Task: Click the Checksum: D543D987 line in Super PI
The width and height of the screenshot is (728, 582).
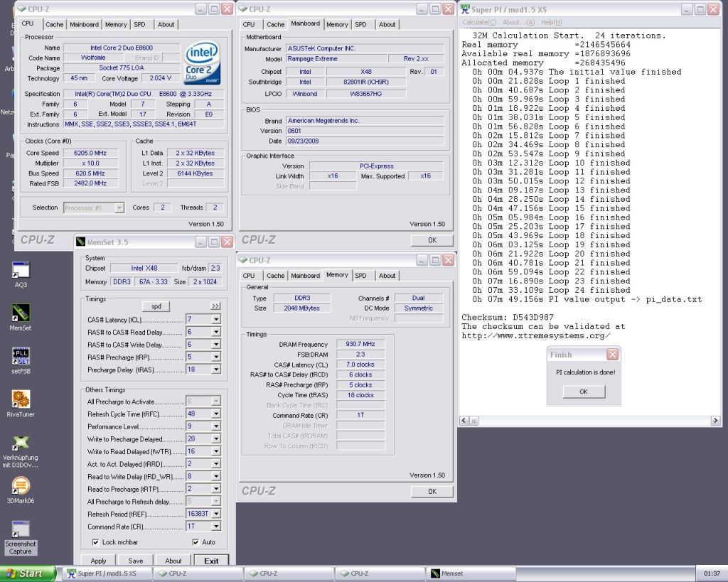Action: point(508,318)
